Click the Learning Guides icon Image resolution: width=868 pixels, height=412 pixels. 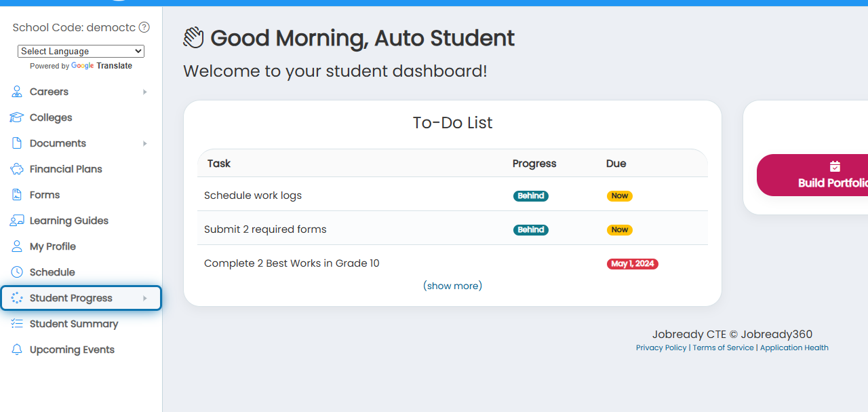(x=17, y=221)
